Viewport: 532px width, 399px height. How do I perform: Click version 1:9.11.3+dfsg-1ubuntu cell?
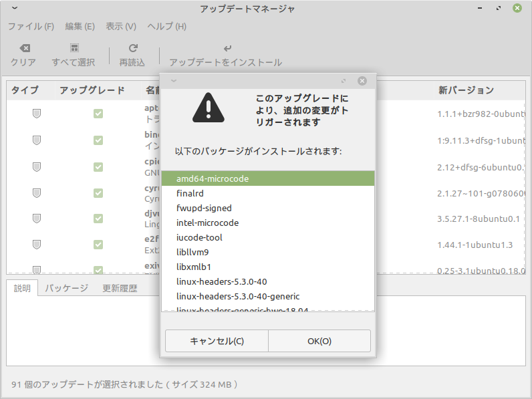coord(481,140)
